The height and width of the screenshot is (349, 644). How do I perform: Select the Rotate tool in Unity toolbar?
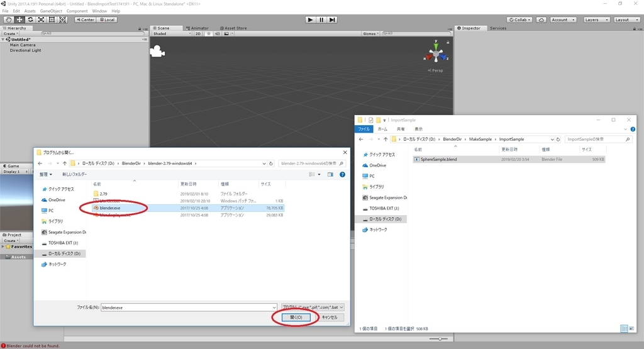(30, 19)
